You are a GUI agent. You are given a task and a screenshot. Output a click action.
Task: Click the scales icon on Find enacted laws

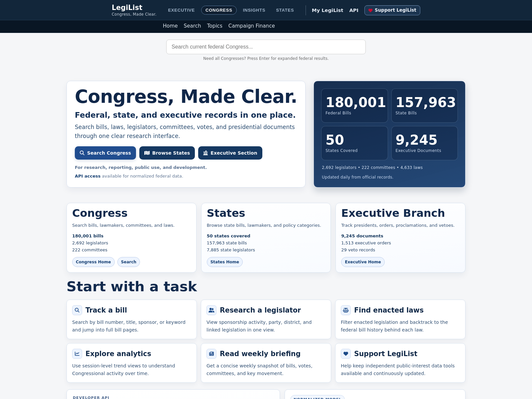pyautogui.click(x=346, y=310)
